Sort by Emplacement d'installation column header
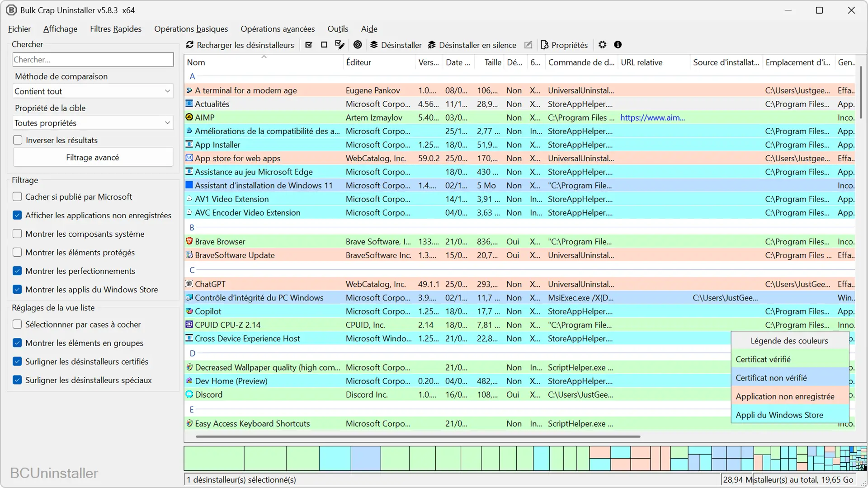 [798, 62]
